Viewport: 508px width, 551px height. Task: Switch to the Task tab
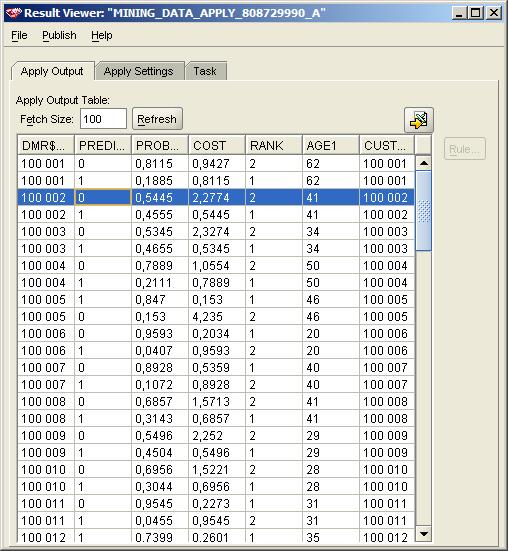pyautogui.click(x=205, y=71)
